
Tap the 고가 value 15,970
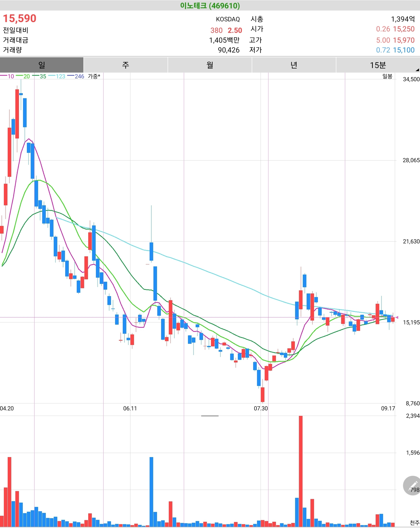pos(404,40)
